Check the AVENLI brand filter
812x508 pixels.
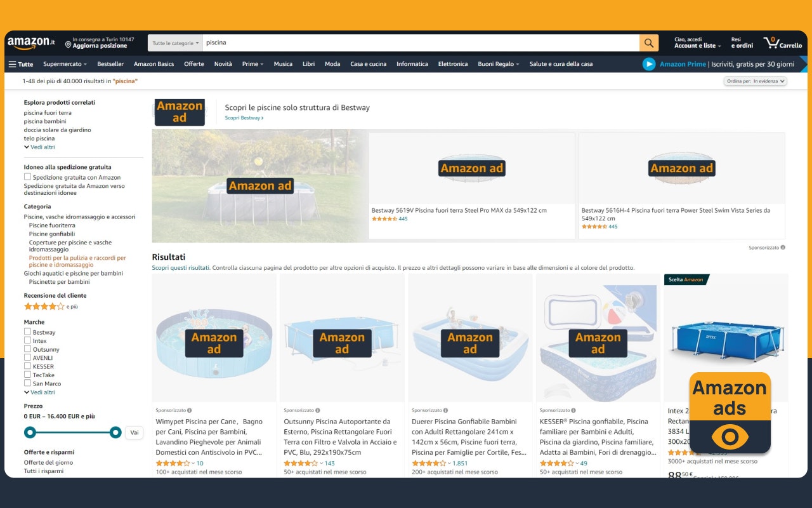27,358
